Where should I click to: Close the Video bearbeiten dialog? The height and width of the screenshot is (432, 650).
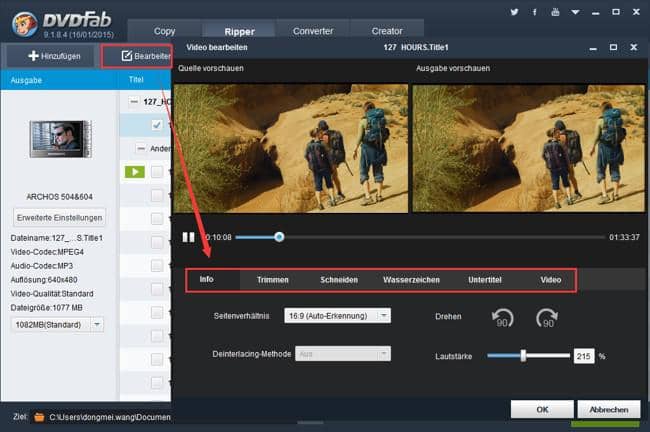(x=633, y=47)
